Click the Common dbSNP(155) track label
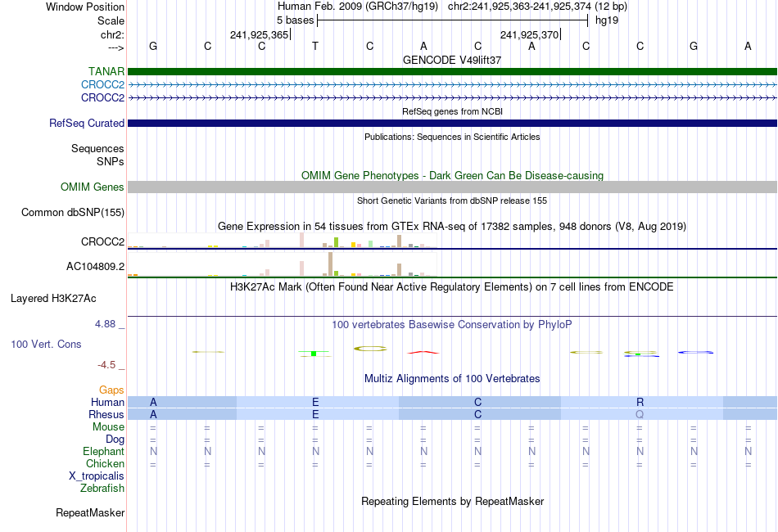Screen dimensions: 778x532 point(73,213)
